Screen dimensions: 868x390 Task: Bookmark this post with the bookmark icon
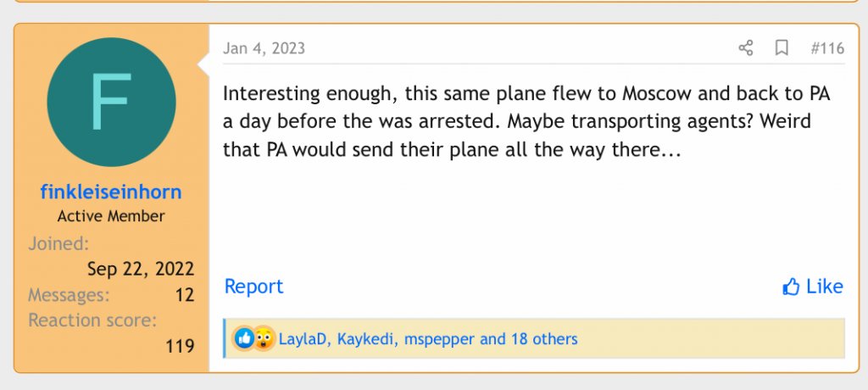click(782, 48)
